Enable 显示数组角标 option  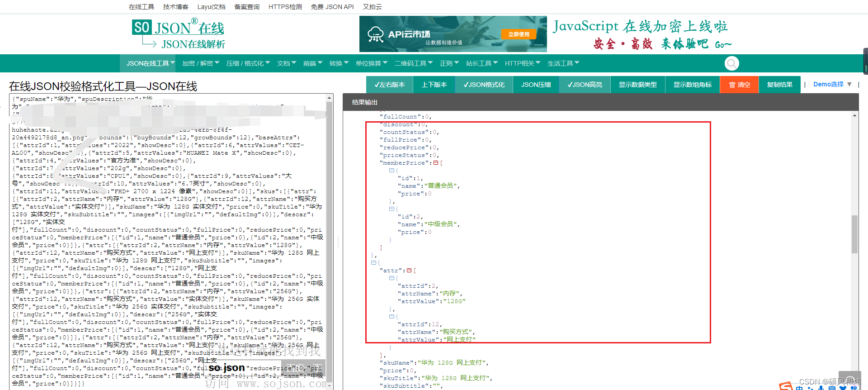pos(693,85)
